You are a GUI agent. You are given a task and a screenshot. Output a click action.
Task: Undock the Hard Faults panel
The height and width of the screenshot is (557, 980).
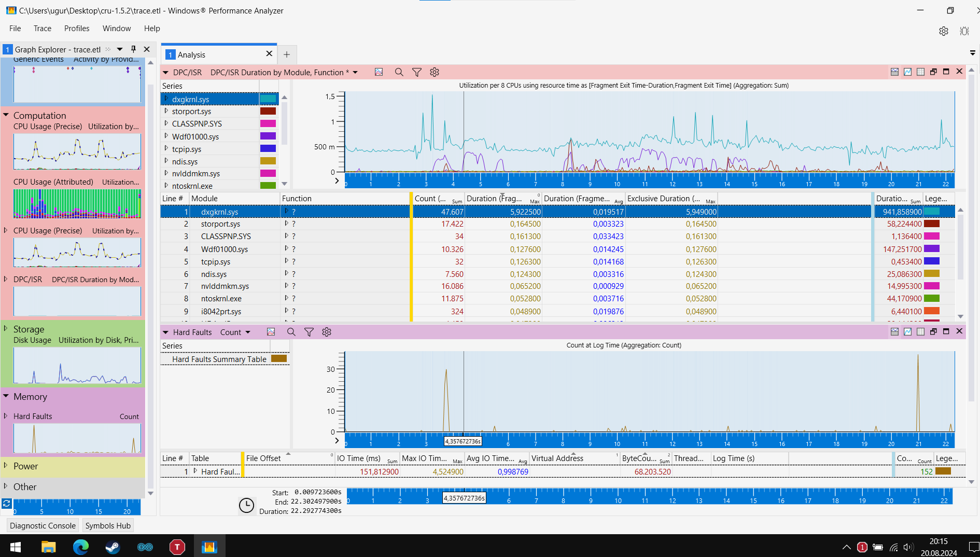click(933, 331)
